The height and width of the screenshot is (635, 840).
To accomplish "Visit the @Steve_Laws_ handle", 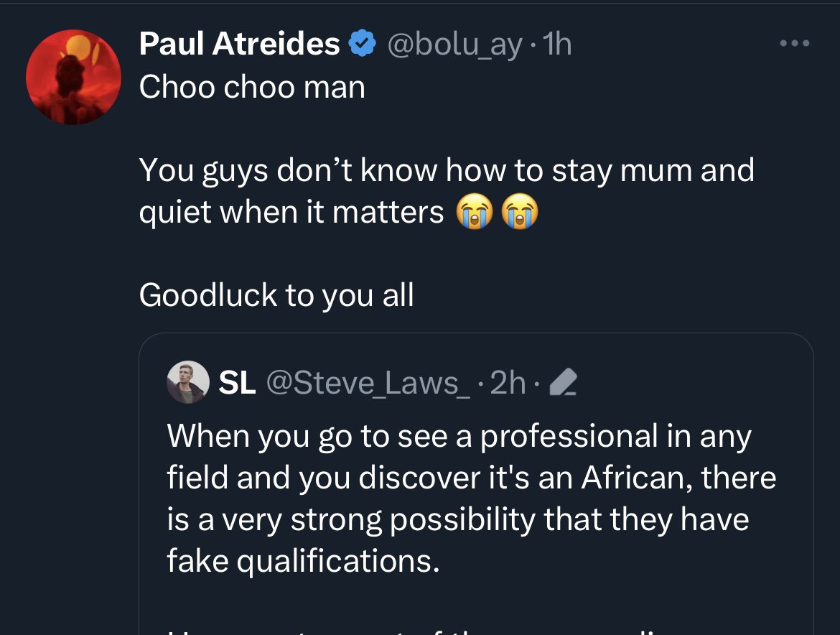I will [369, 383].
